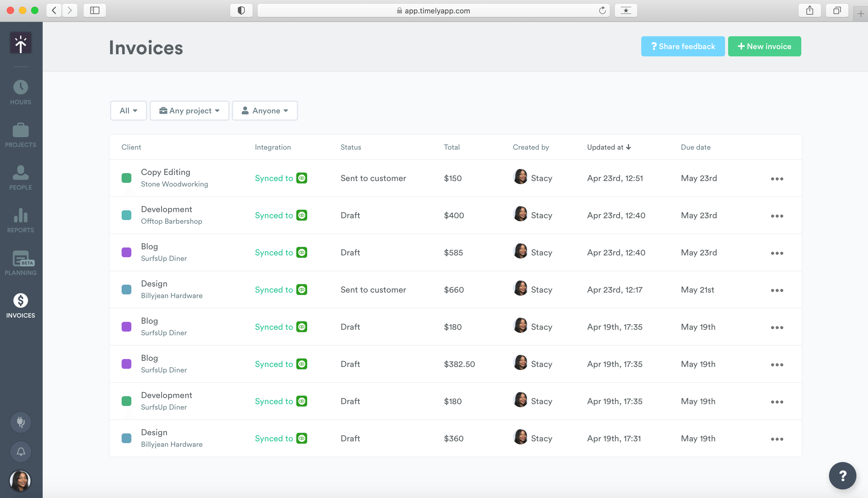Viewport: 868px width, 498px height.
Task: Open the Any project filter dropdown
Action: (x=190, y=110)
